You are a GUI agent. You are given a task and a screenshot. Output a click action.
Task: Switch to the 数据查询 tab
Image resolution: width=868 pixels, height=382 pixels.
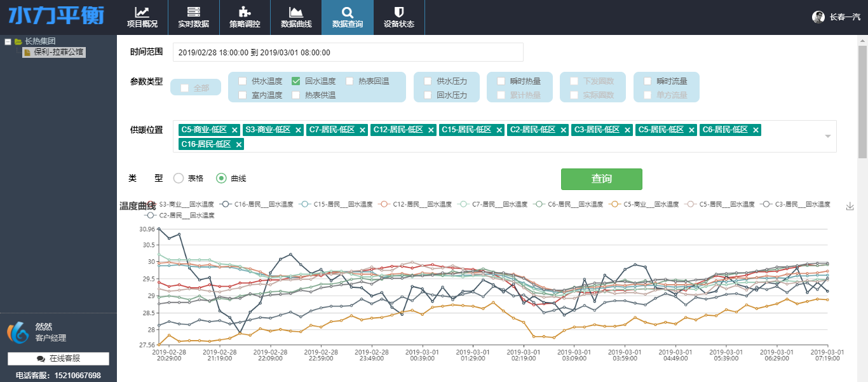pyautogui.click(x=347, y=17)
